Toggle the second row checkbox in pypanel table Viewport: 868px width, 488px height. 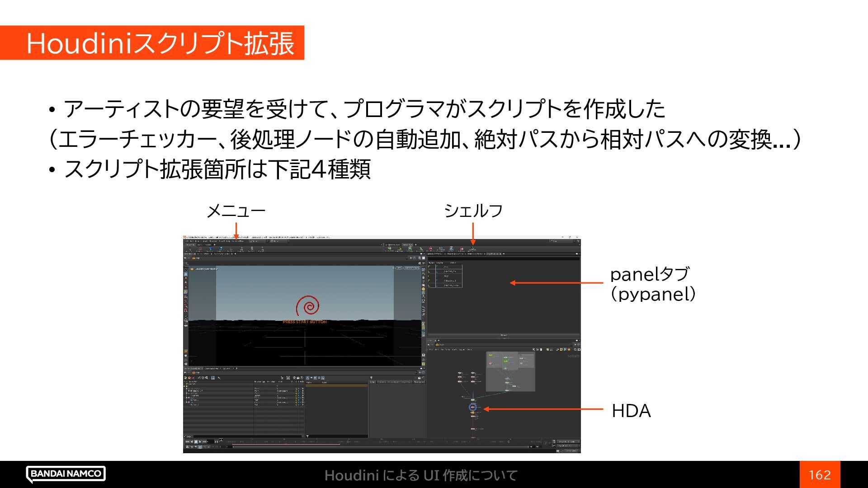click(429, 272)
